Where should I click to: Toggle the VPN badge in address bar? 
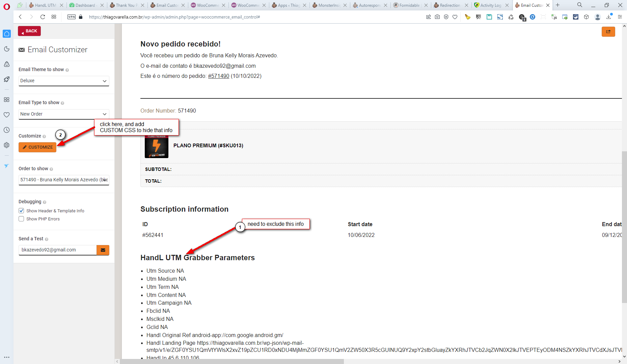(x=72, y=17)
